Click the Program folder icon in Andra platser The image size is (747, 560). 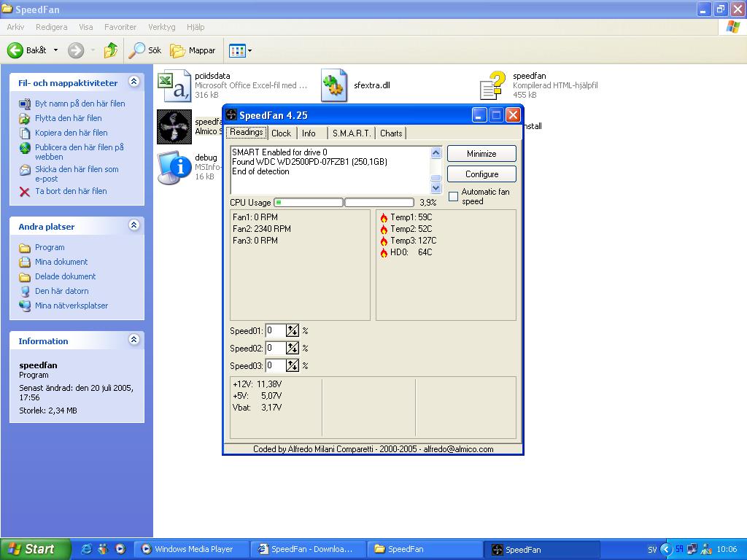tap(25, 248)
